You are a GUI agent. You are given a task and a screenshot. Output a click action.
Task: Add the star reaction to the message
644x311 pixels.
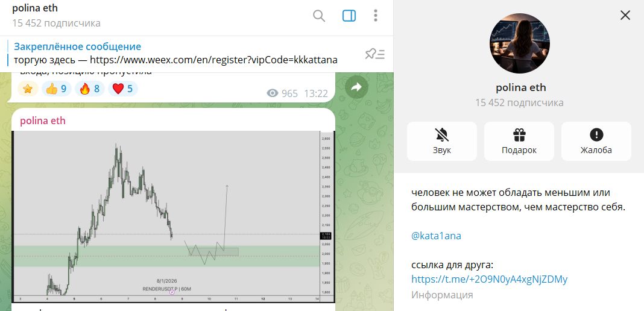(x=28, y=89)
